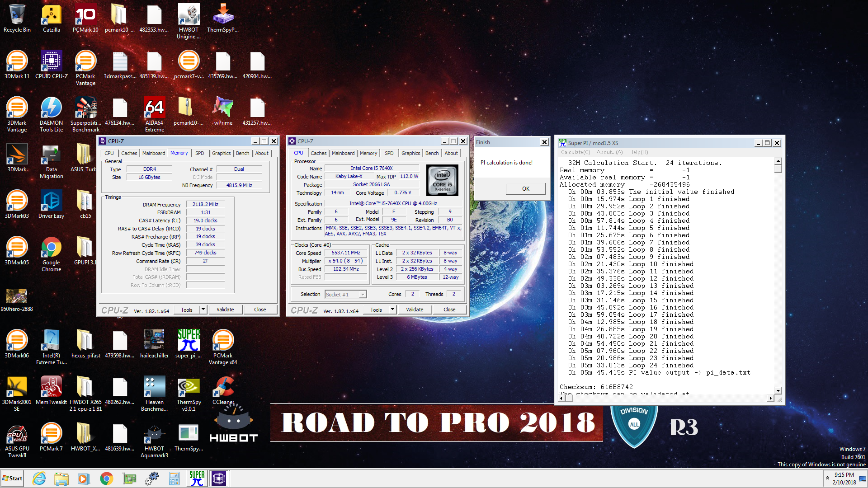Open the Help(H) menu in Super PI
The height and width of the screenshot is (488, 868).
click(x=638, y=152)
